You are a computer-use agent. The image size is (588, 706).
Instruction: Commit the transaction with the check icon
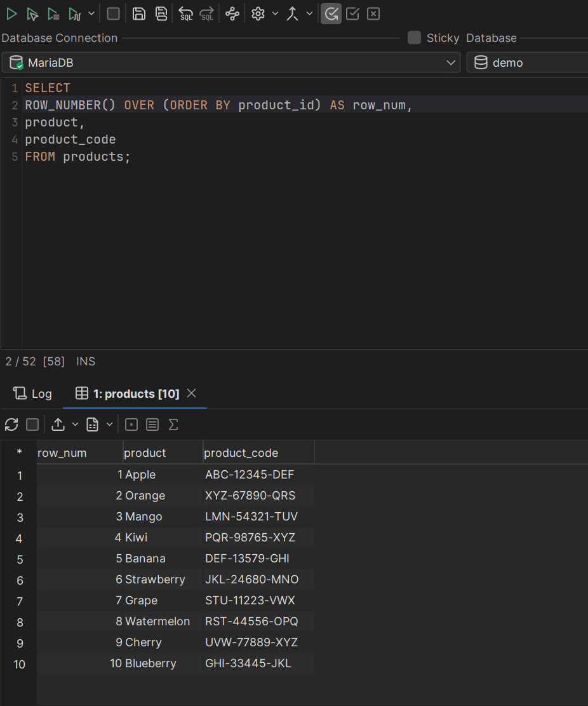point(352,14)
